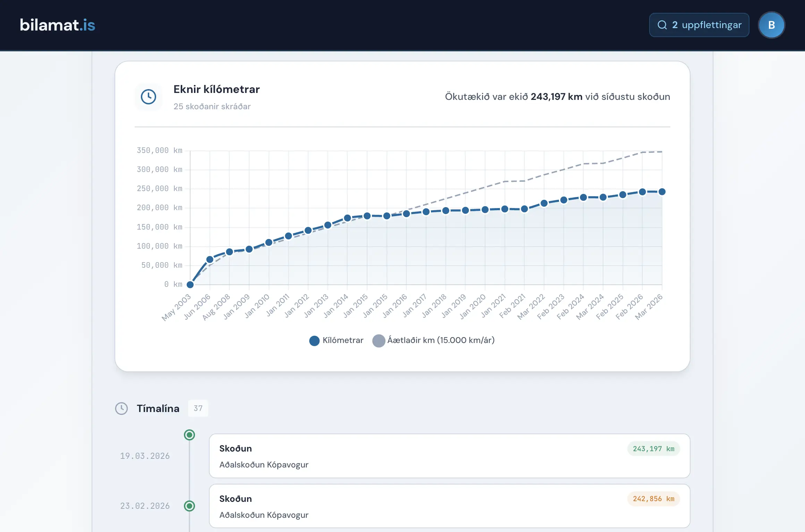Click the blue Kílómetrar legend swatch
Image resolution: width=805 pixels, height=532 pixels.
(314, 341)
